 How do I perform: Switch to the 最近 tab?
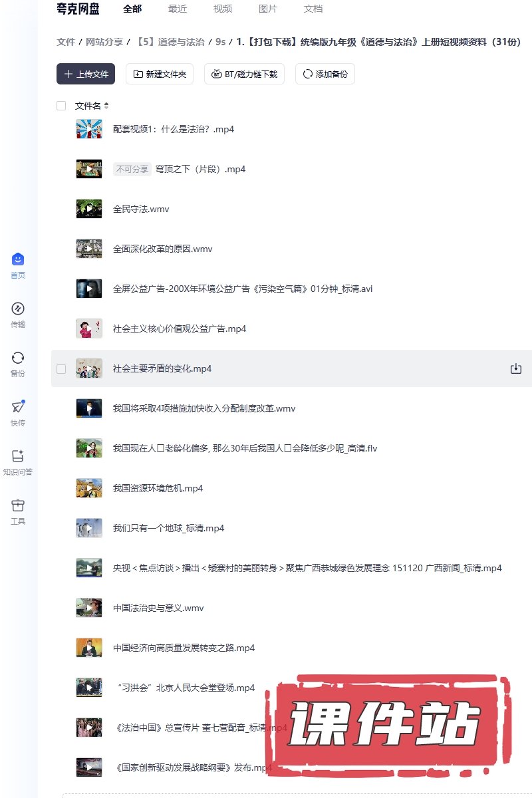tap(178, 9)
